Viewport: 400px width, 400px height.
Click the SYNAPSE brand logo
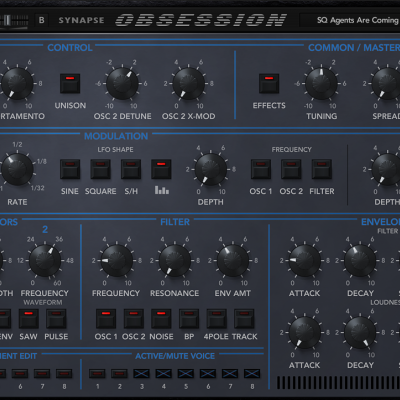pos(81,20)
